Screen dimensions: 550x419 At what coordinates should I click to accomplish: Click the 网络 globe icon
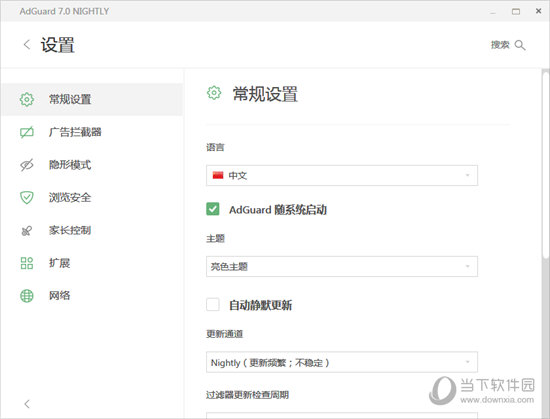(27, 296)
